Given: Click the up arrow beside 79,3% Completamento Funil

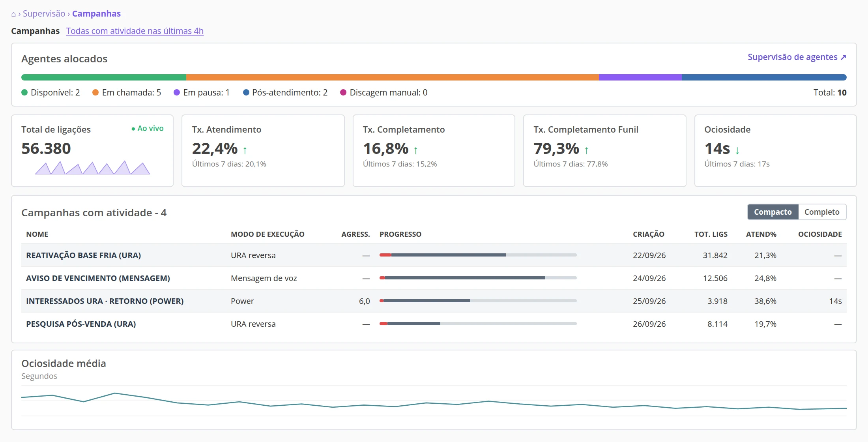Looking at the screenshot, I should pyautogui.click(x=586, y=150).
